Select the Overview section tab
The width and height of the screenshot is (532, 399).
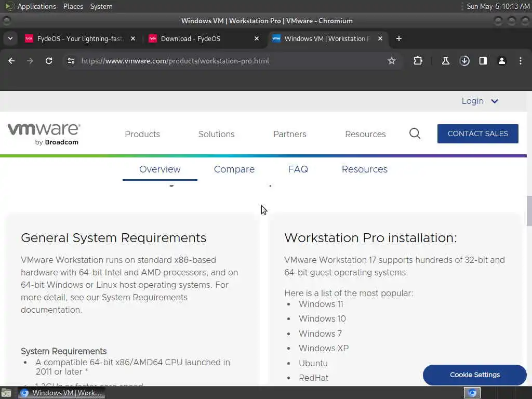point(160,169)
